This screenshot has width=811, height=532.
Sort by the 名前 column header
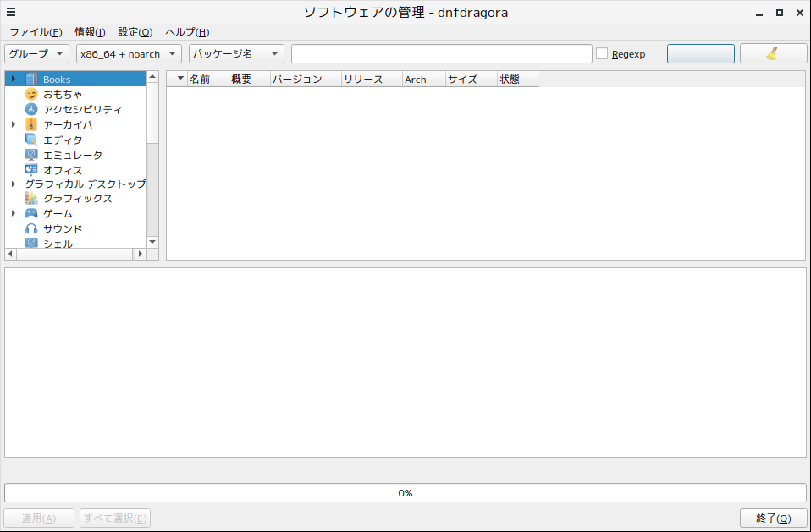click(208, 79)
